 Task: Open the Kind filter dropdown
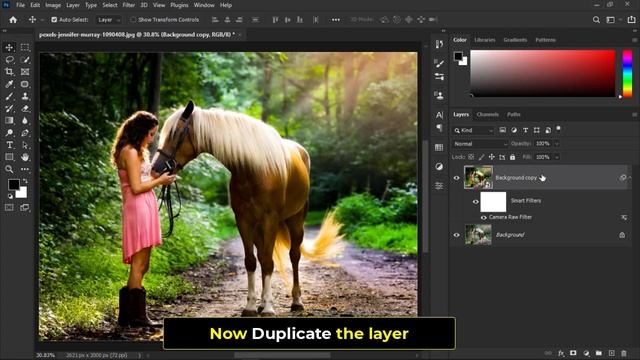coord(473,130)
